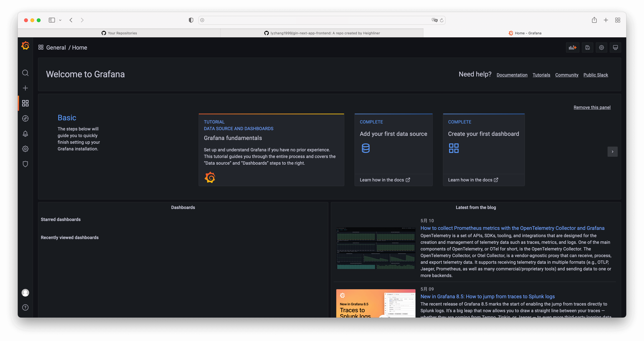This screenshot has width=644, height=341.
Task: Open the Server Admin shield icon
Action: tap(25, 164)
